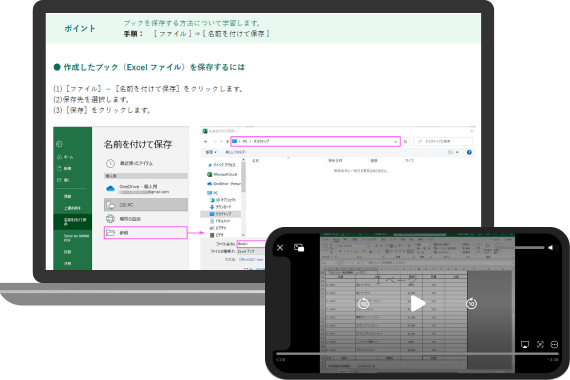Select ビデオ folder in tree
Image resolution: width=570 pixels, height=380 pixels.
pyautogui.click(x=217, y=235)
